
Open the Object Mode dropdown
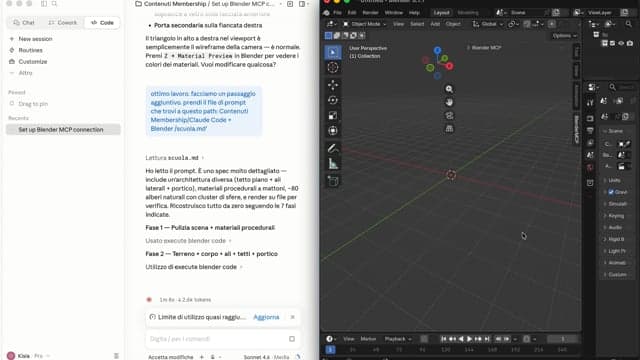click(364, 24)
